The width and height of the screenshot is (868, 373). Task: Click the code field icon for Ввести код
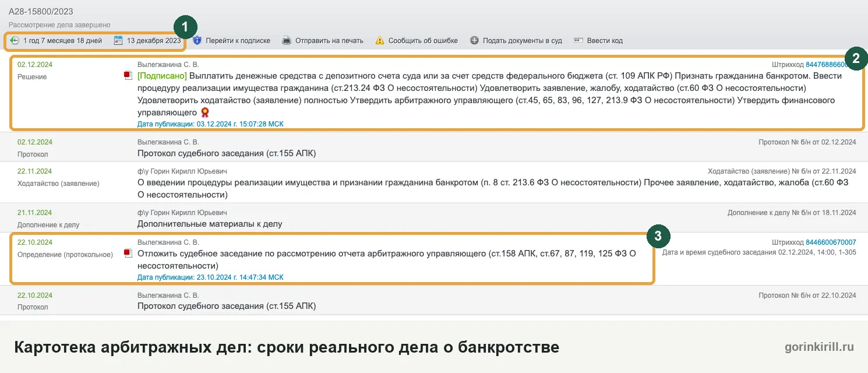[x=578, y=41]
